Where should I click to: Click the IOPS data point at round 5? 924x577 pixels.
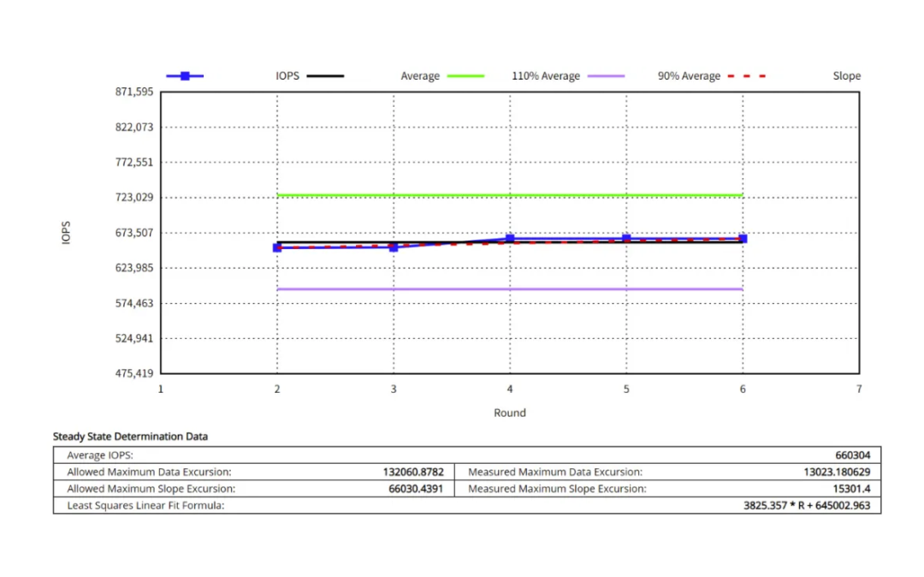(626, 238)
